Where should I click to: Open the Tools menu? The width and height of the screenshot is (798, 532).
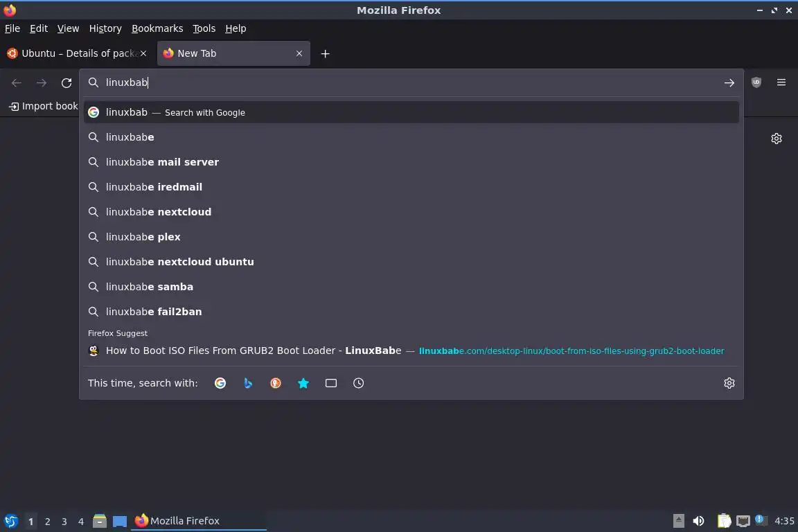click(204, 28)
